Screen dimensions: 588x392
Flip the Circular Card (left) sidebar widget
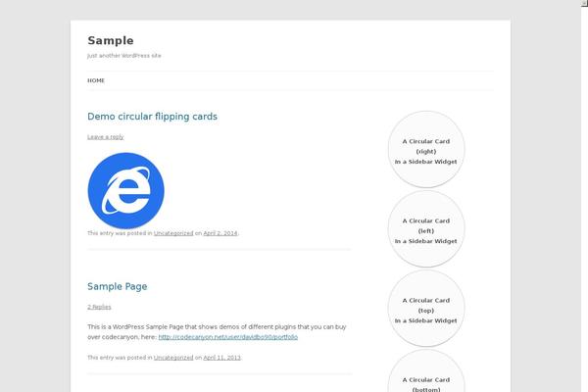click(x=426, y=228)
